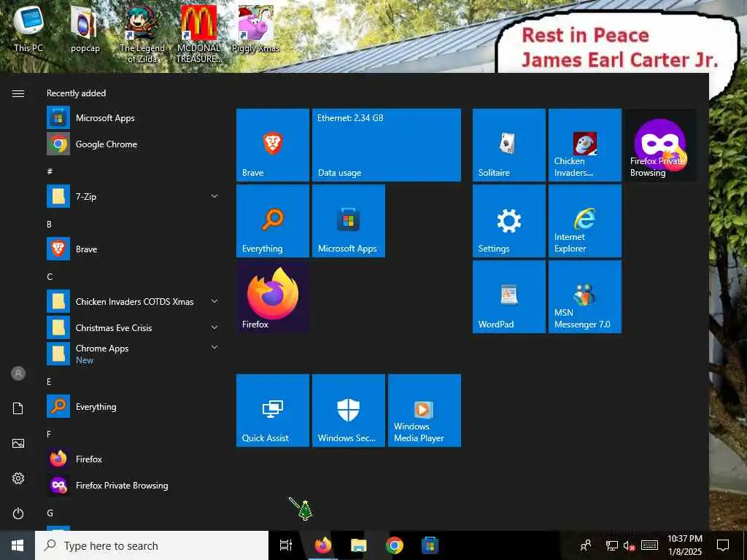Click the Recently added heading
747x560 pixels.
tap(76, 93)
